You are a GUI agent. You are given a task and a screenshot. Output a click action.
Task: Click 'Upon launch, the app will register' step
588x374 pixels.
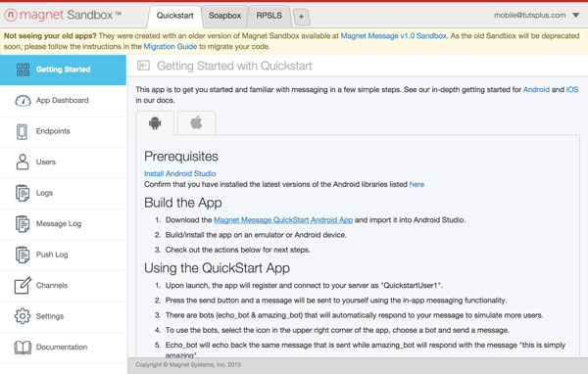tap(304, 286)
